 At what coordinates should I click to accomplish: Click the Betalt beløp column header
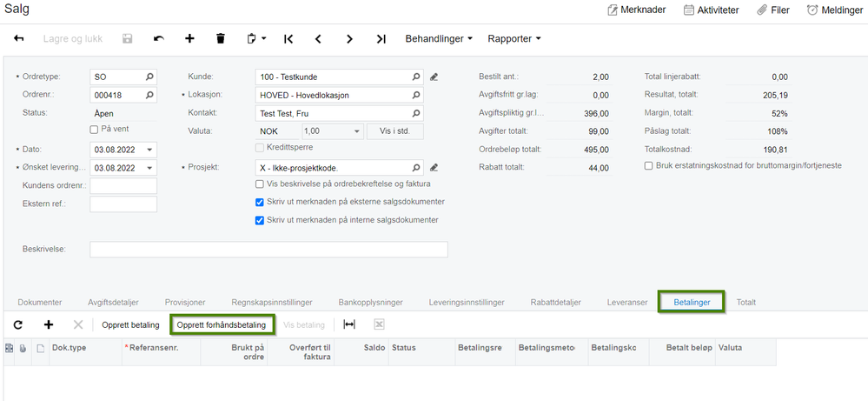tap(681, 351)
